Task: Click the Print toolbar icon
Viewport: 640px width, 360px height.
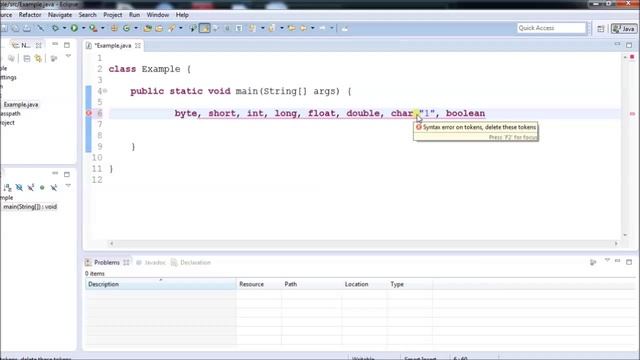Action: [x=27, y=28]
